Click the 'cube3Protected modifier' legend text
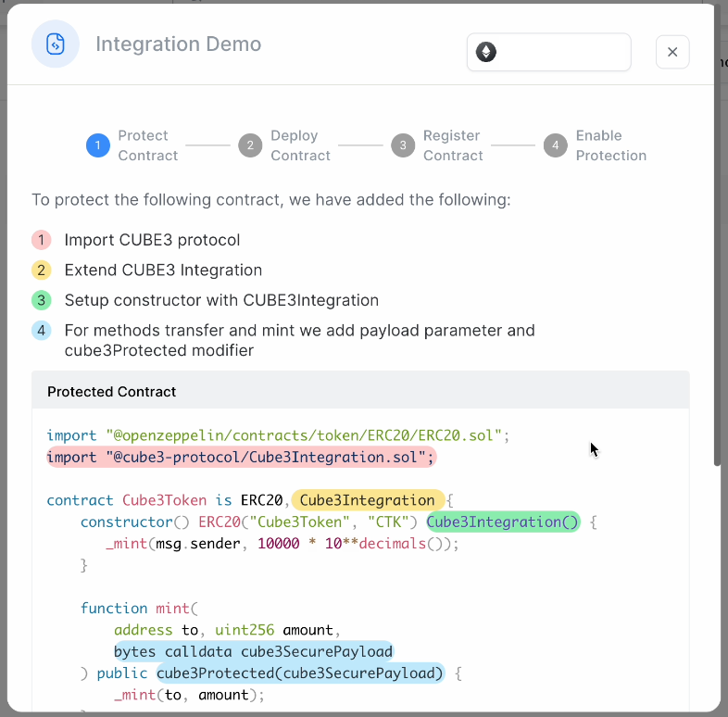 tap(159, 350)
